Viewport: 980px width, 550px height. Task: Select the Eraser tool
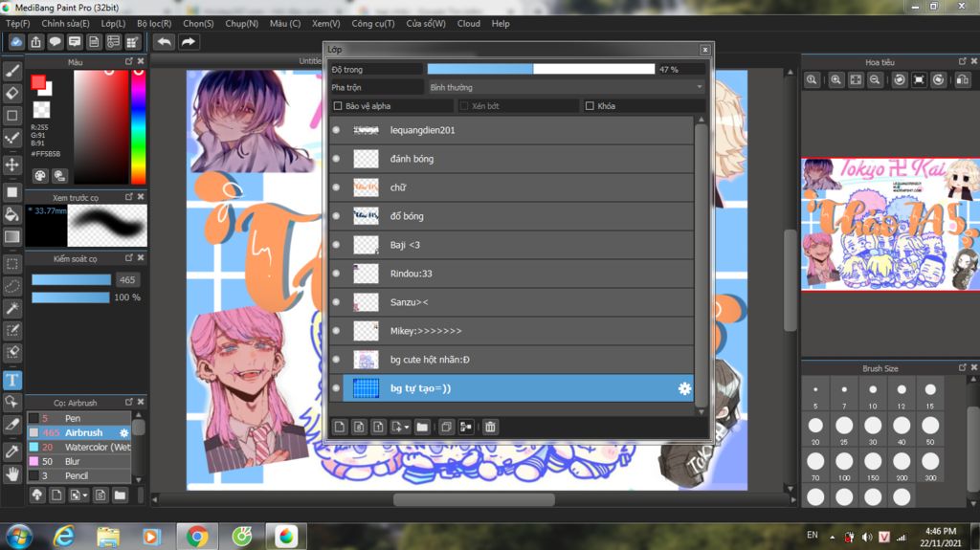[11, 93]
